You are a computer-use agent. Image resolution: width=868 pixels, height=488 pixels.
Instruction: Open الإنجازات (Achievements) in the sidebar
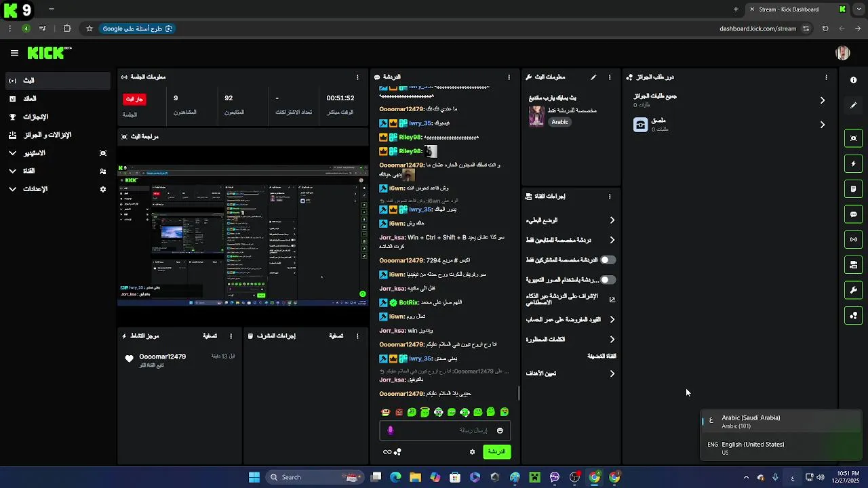tap(57, 117)
